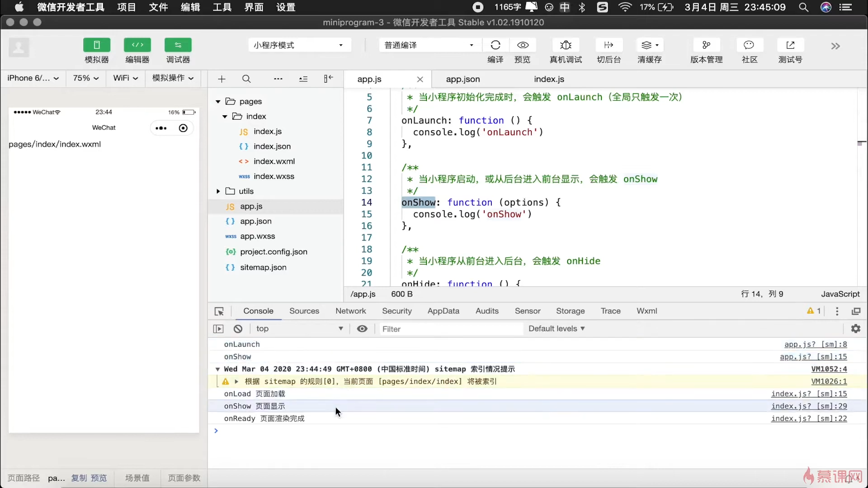Expand the utils folder
Screen dimensions: 868x488
point(218,191)
